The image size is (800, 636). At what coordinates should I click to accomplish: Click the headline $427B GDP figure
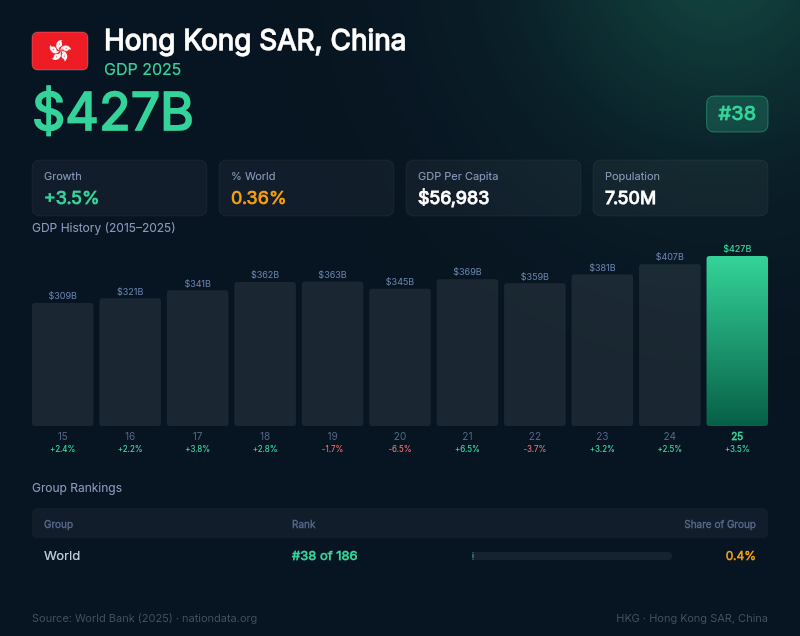(113, 111)
